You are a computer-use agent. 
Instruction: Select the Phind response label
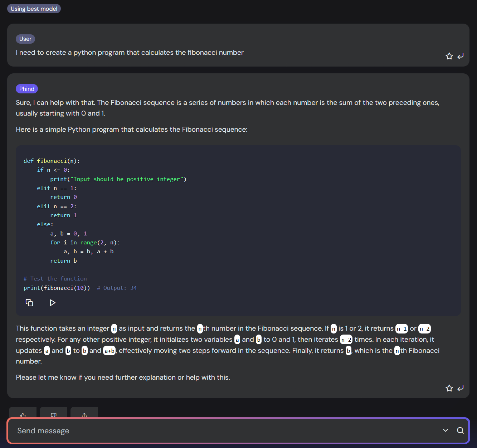[x=26, y=88]
